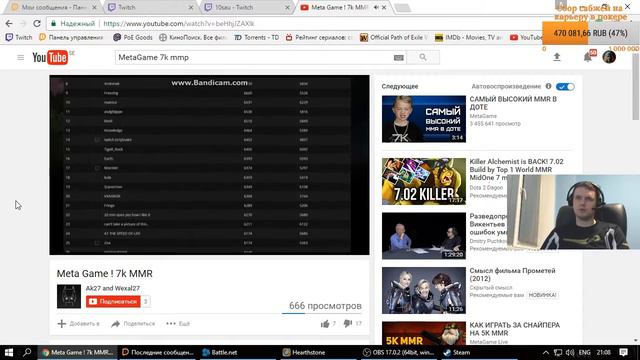
Task: Switch to Последние сообщения taskbar window
Action: tap(158, 353)
